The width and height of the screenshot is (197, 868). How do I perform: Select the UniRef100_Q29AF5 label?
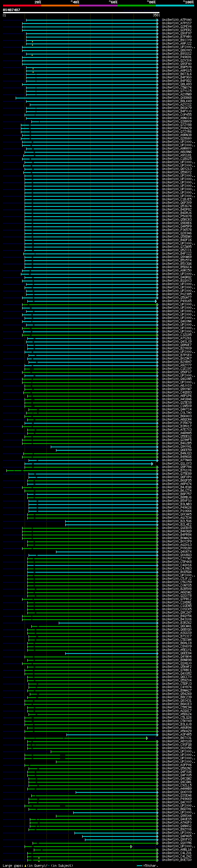coord(176,440)
